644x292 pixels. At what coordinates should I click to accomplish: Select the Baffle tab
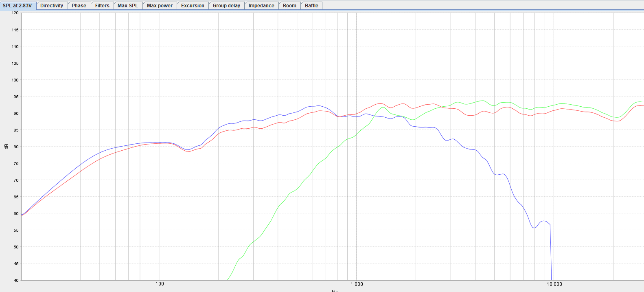click(311, 5)
